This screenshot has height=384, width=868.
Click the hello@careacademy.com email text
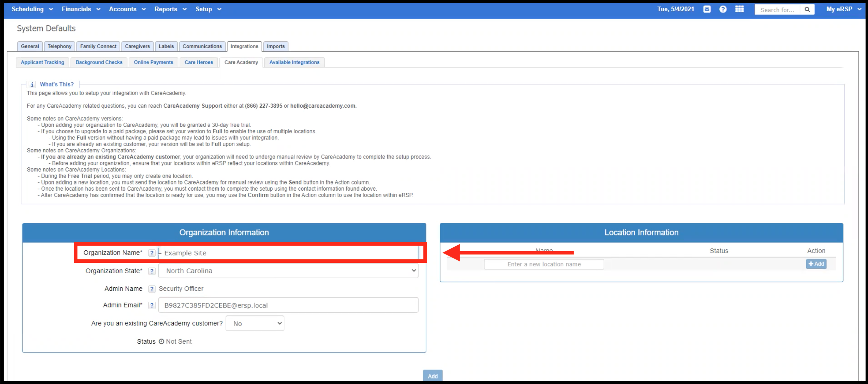[x=323, y=106]
